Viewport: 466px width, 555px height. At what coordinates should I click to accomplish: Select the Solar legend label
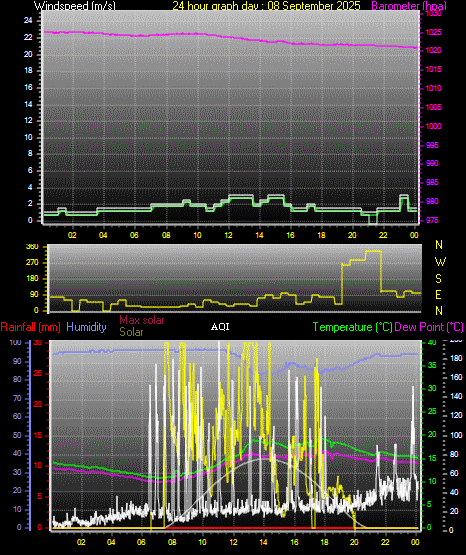pyautogui.click(x=131, y=332)
